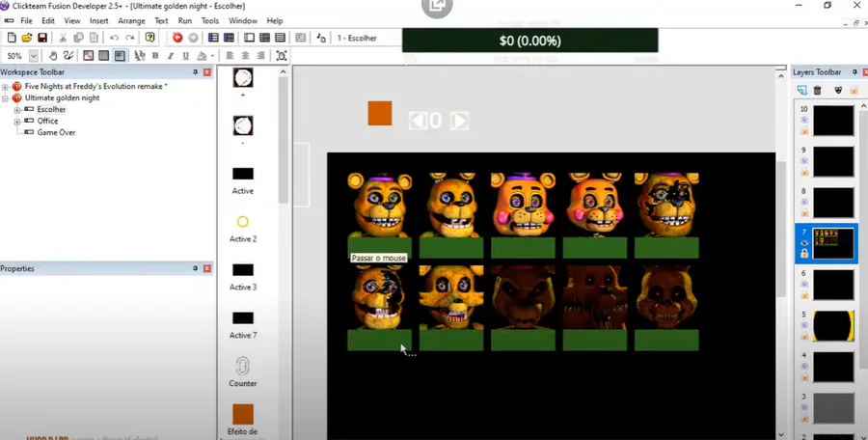The height and width of the screenshot is (440, 868).
Task: Click the Cut scissors icon
Action: 63,38
